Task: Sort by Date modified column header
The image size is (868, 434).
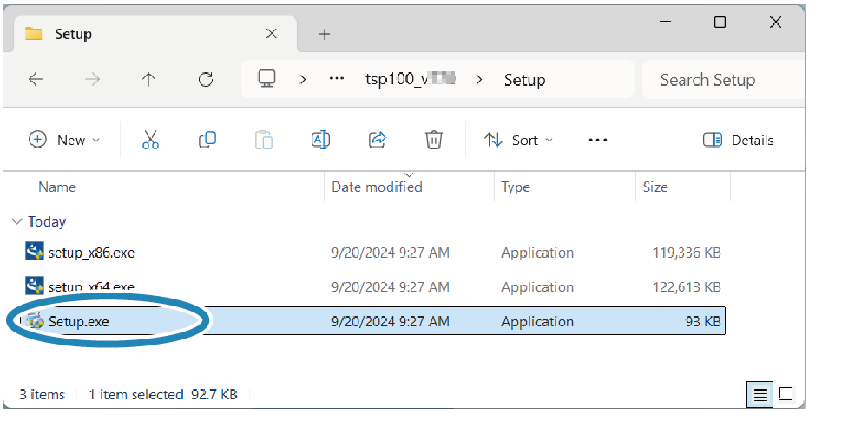Action: 377,187
